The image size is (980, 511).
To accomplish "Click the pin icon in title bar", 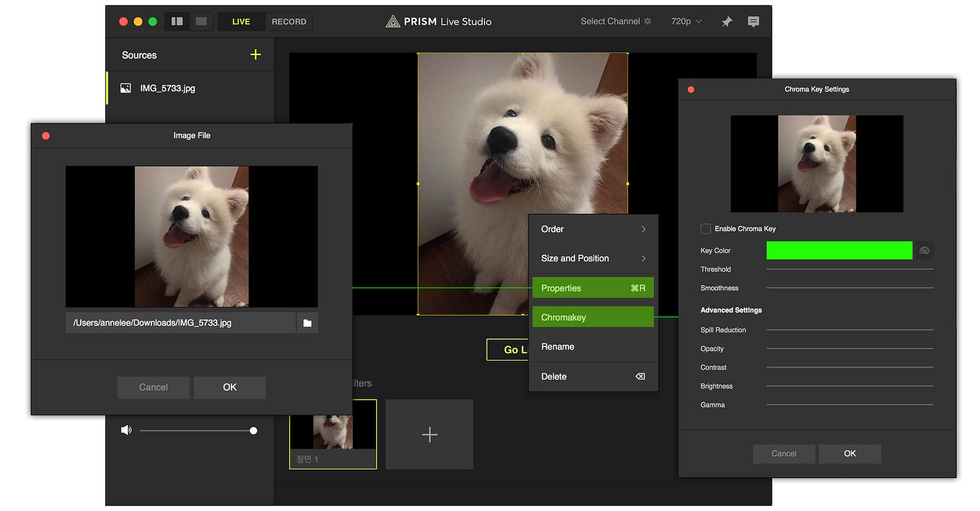I will (726, 21).
